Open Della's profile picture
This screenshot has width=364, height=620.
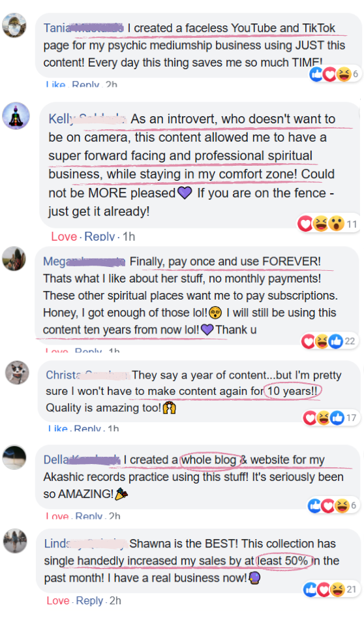[14, 457]
